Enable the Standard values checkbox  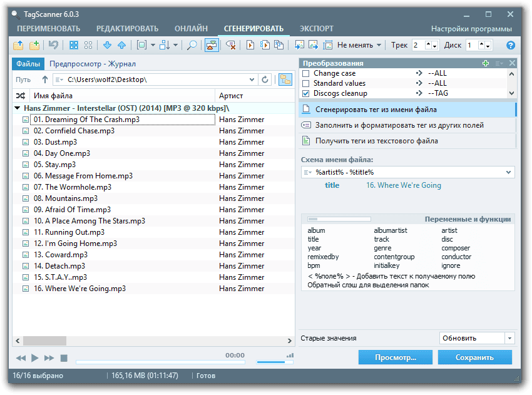(306, 83)
